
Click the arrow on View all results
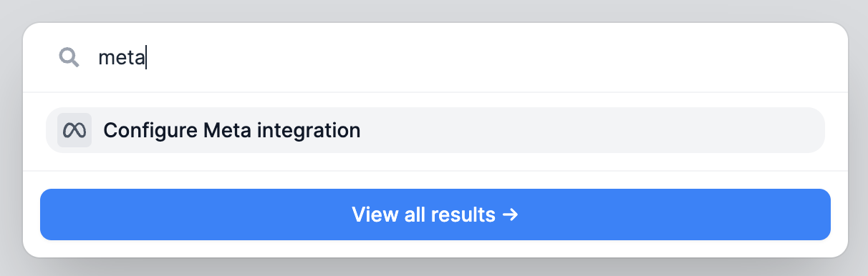(510, 215)
